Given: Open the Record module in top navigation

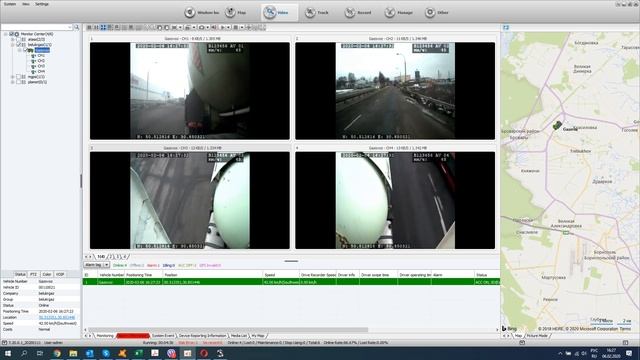Looking at the screenshot, I should (x=358, y=13).
